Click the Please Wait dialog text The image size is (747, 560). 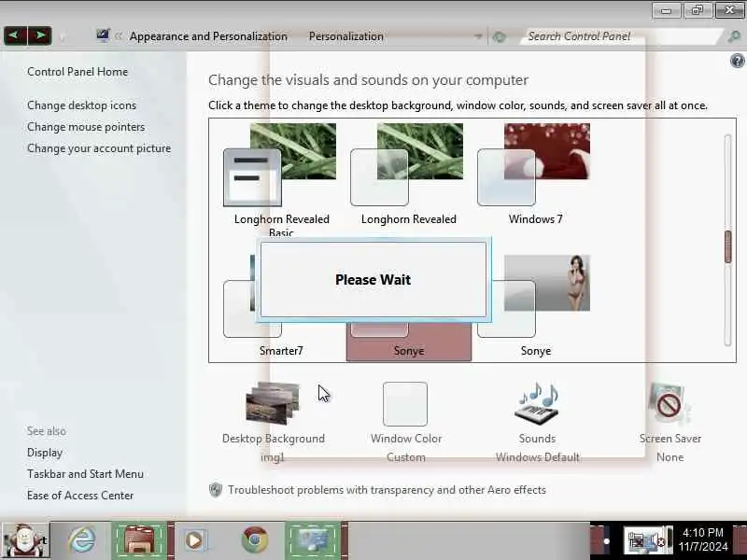[373, 279]
